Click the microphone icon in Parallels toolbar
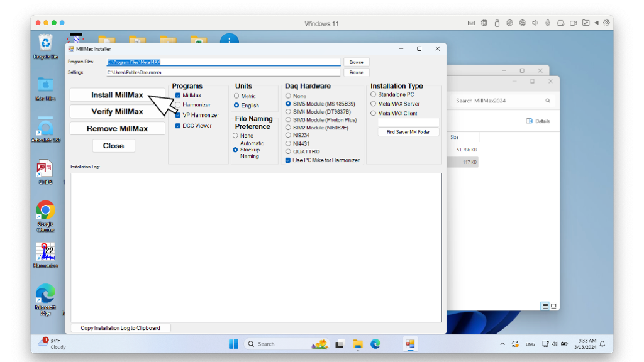The image size is (644, 362). click(548, 23)
